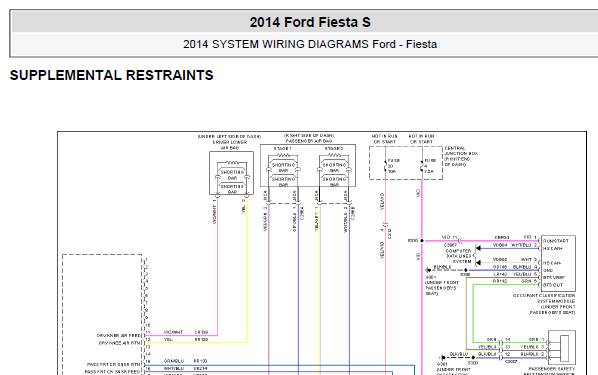598x375 pixels.
Task: Click the driver lower air bag component box
Action: coord(231,173)
